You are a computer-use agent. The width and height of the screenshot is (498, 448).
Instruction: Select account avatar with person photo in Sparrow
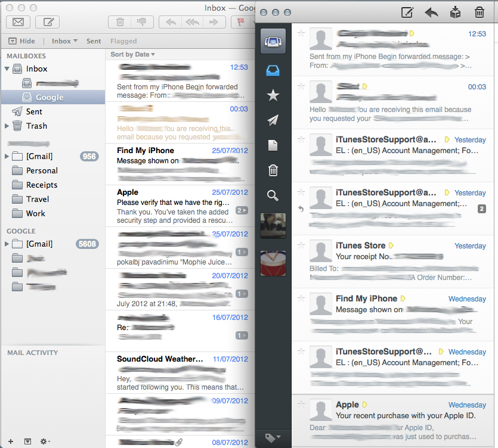[x=273, y=226]
